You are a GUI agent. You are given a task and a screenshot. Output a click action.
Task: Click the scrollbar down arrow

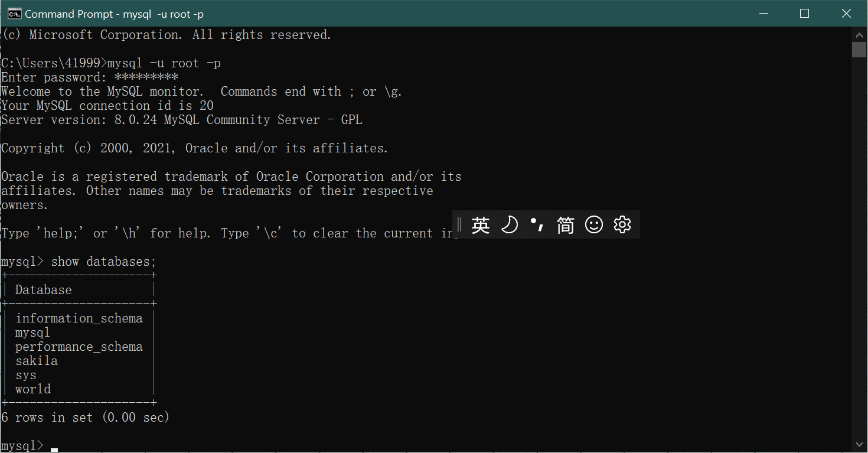pyautogui.click(x=860, y=444)
